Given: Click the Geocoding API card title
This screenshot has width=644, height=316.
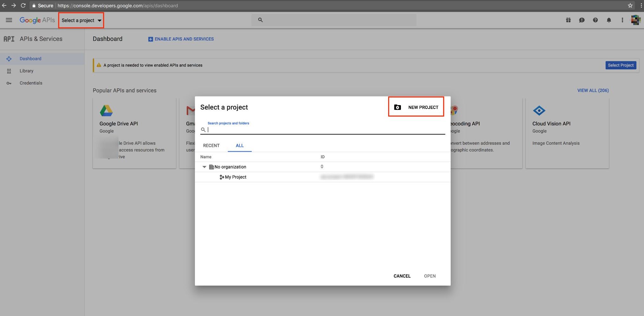Looking at the screenshot, I should 465,123.
